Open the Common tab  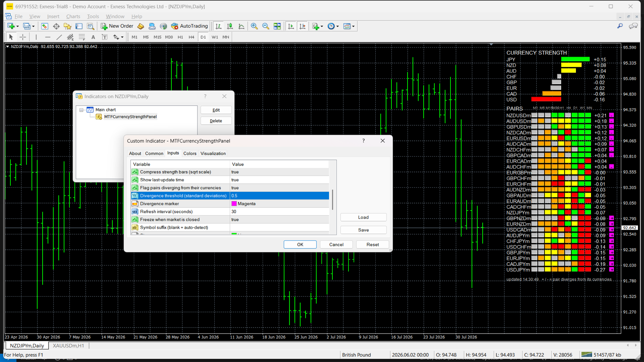(x=154, y=154)
